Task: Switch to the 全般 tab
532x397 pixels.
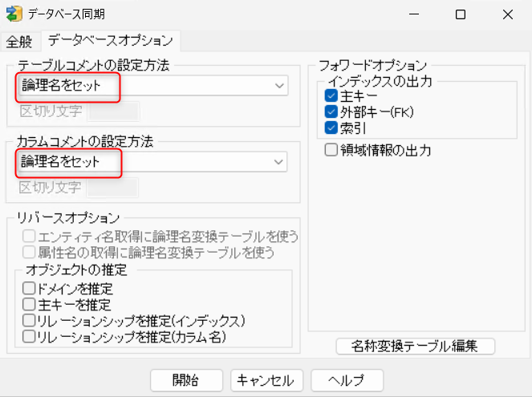Action: coord(19,41)
